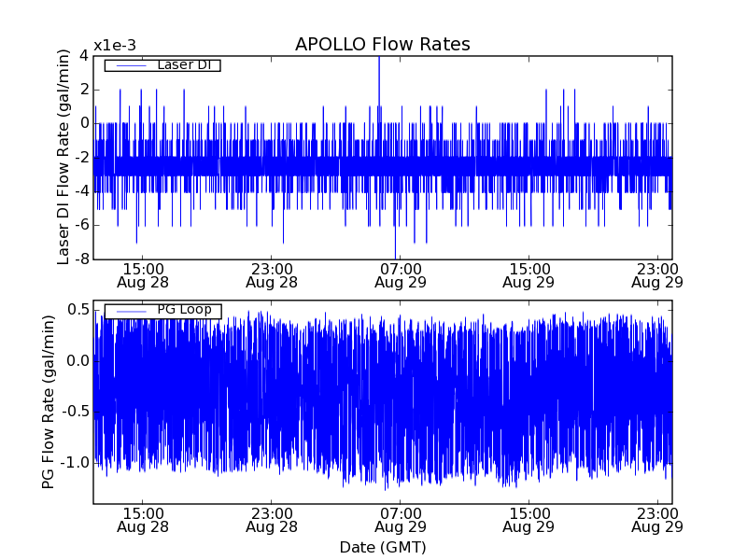747x560 pixels.
Task: Click the 23:00 Aug 28 tick under bottom plot
Action: [272, 519]
